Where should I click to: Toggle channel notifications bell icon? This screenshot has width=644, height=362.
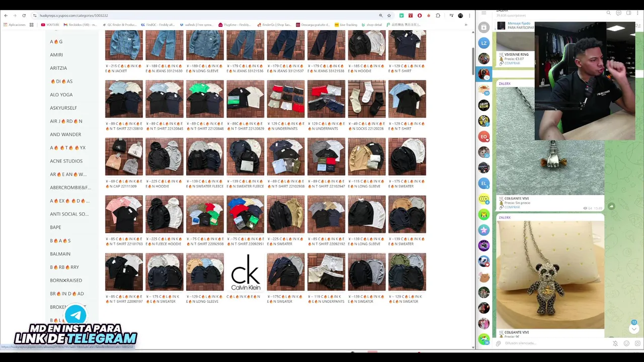click(x=615, y=343)
